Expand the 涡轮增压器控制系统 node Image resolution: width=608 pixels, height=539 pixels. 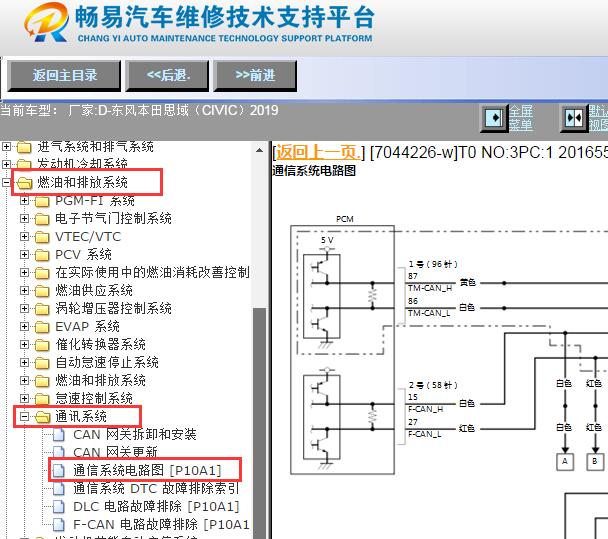24,308
